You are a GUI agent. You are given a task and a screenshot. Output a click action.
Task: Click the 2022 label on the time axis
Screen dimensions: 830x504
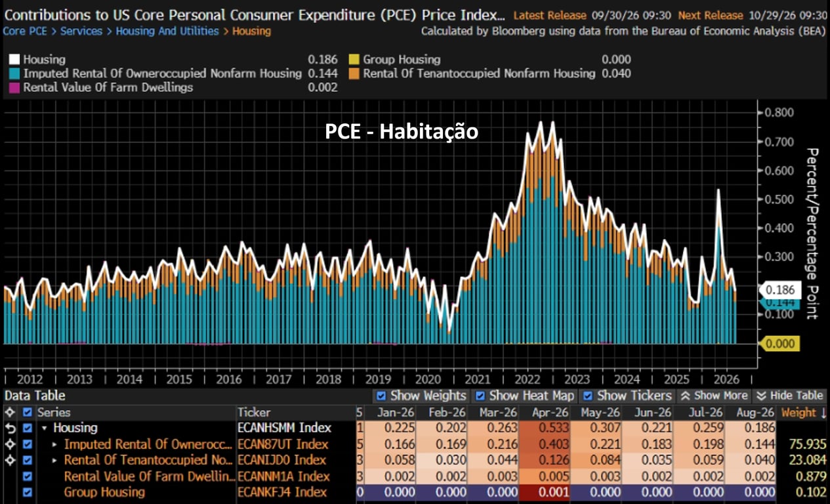tap(528, 379)
